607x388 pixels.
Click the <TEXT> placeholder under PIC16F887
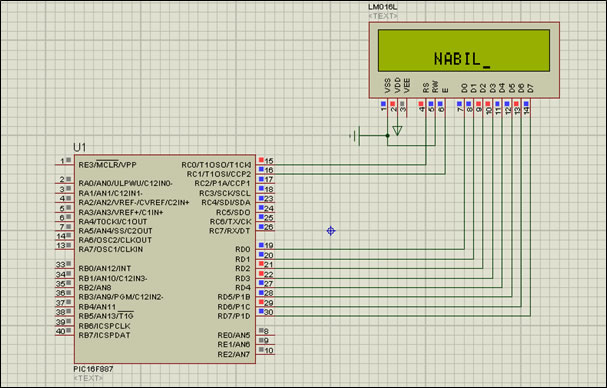pos(88,378)
